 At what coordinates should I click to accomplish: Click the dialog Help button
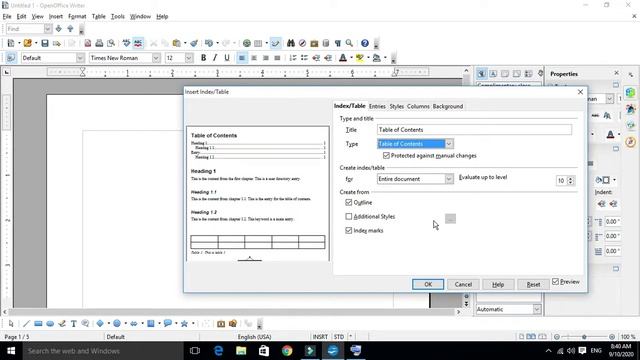(498, 284)
